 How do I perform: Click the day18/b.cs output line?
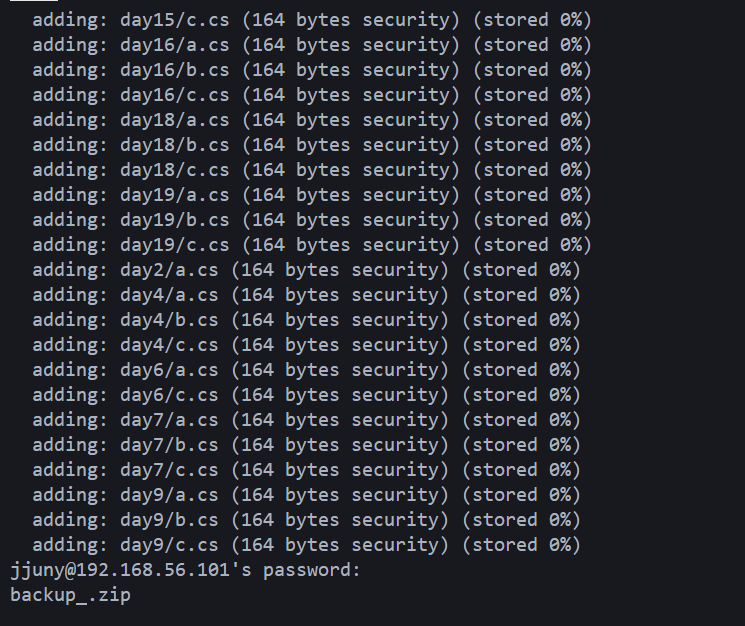click(312, 145)
